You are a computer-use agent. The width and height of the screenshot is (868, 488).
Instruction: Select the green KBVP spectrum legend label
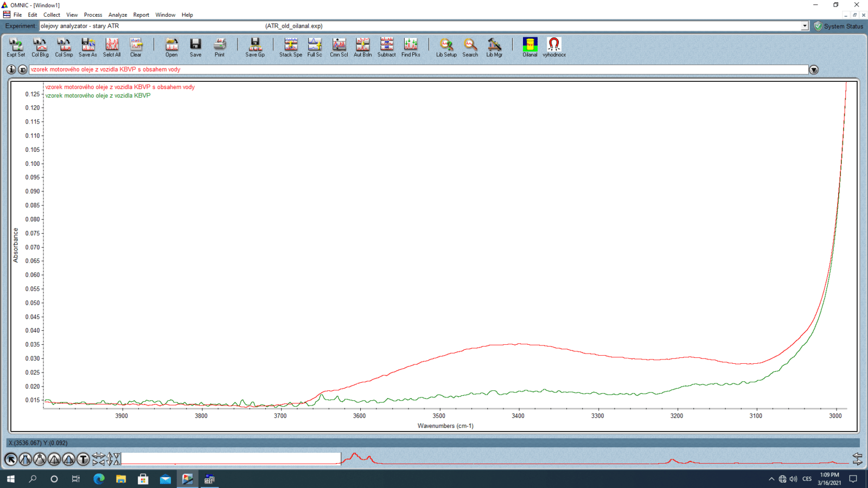click(98, 95)
